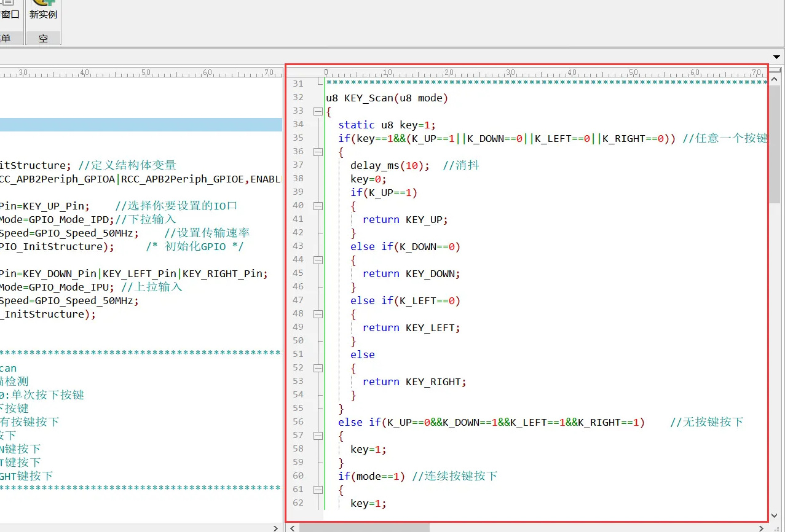Click the left pane's scroll-right arrow
Image resolution: width=785 pixels, height=532 pixels.
pos(275,528)
